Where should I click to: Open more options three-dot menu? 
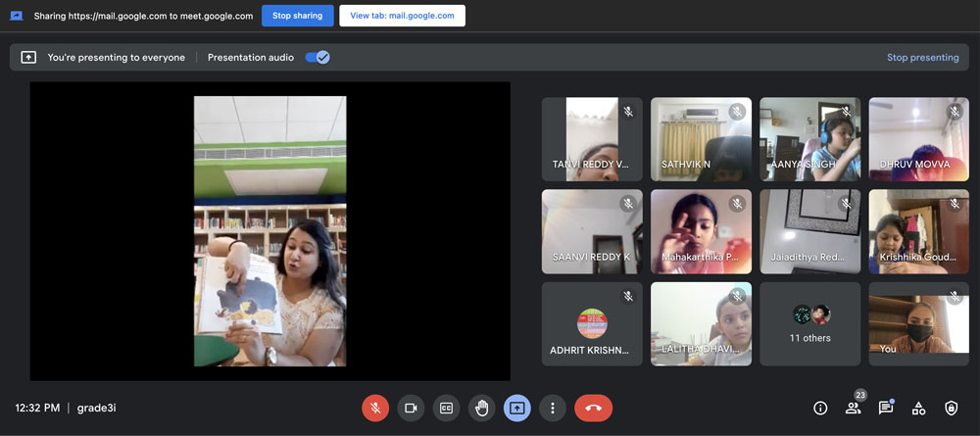click(553, 408)
